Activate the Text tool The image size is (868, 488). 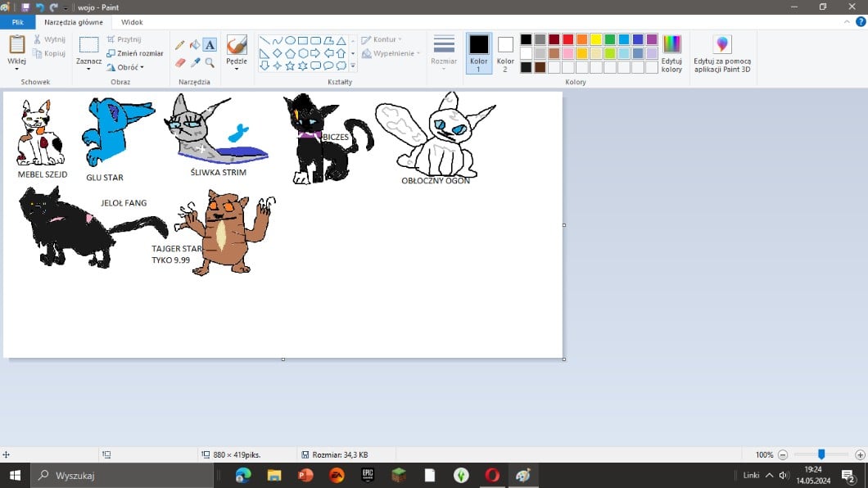[x=210, y=45]
